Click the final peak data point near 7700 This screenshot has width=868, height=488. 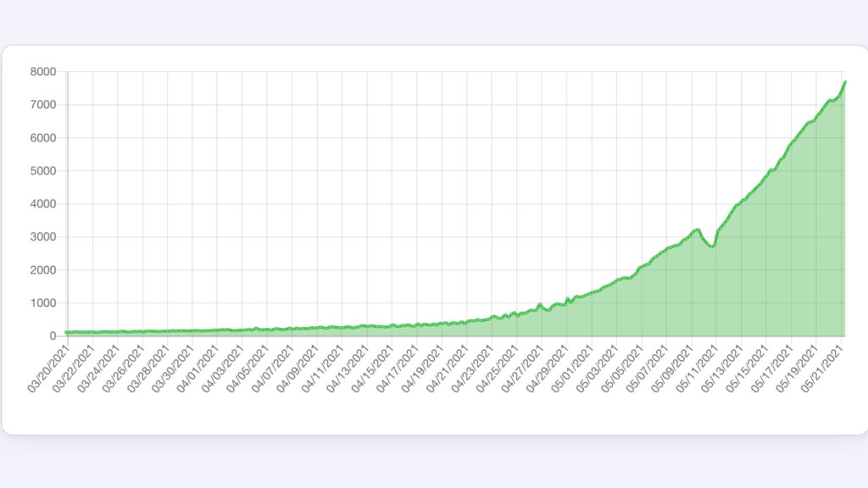point(845,82)
